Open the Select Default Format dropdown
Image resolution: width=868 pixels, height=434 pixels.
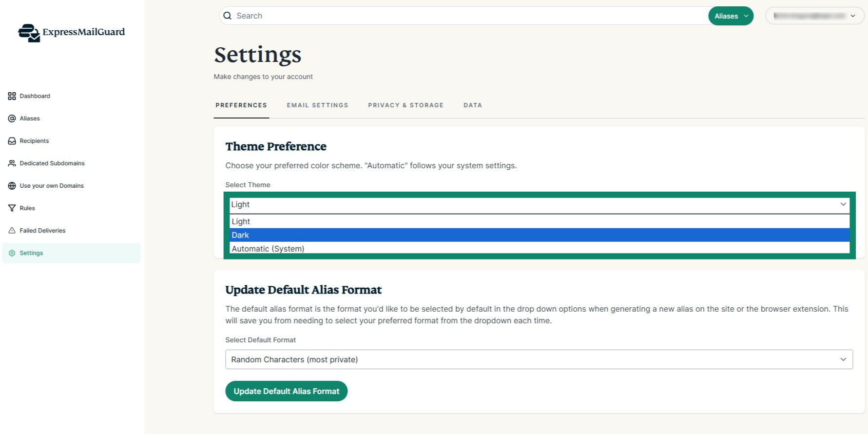pyautogui.click(x=539, y=359)
